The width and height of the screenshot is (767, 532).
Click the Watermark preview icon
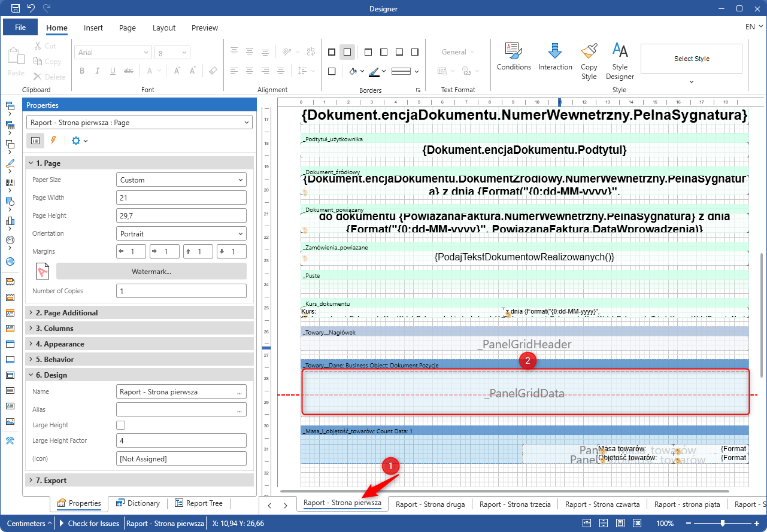(x=43, y=271)
